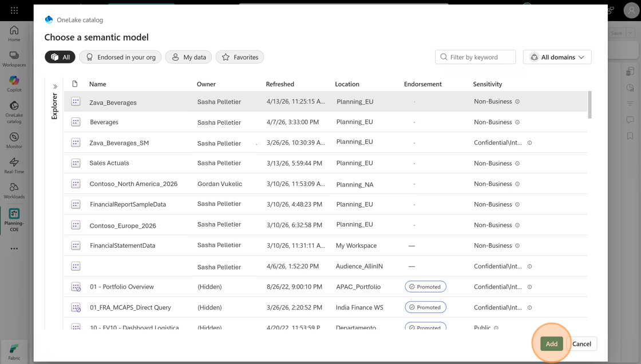The height and width of the screenshot is (364, 641).
Task: Expand the Explorer pane with chevrons
Action: click(x=55, y=86)
